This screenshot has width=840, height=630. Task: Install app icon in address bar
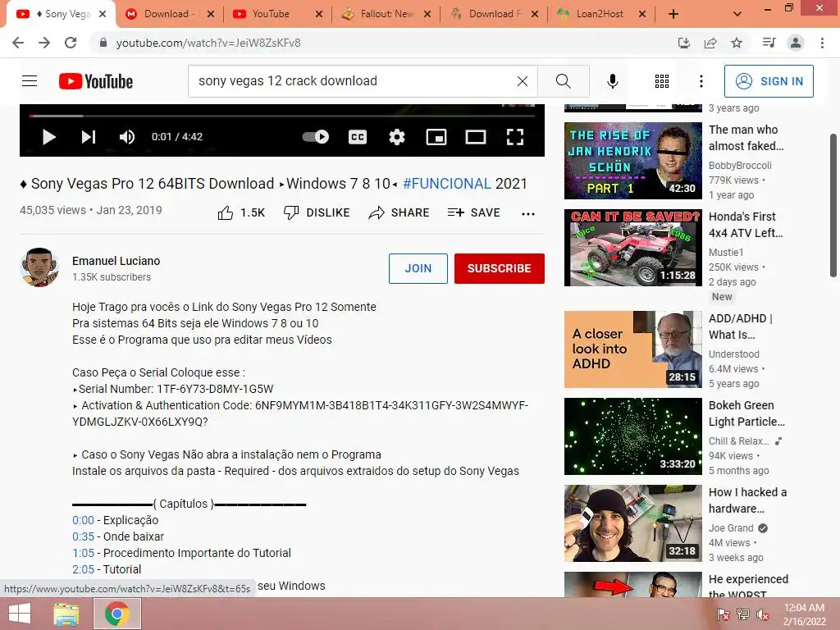click(684, 43)
